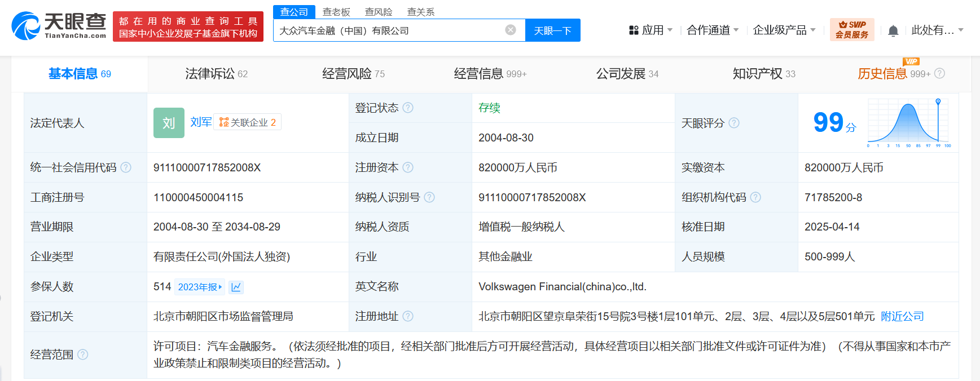Viewport: 980px width, 381px height.
Task: Open the 附近公司 link
Action: click(x=902, y=317)
